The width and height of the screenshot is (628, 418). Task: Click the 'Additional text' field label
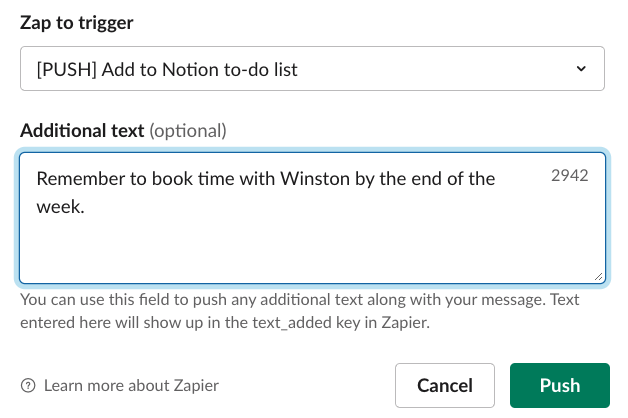pyautogui.click(x=82, y=130)
